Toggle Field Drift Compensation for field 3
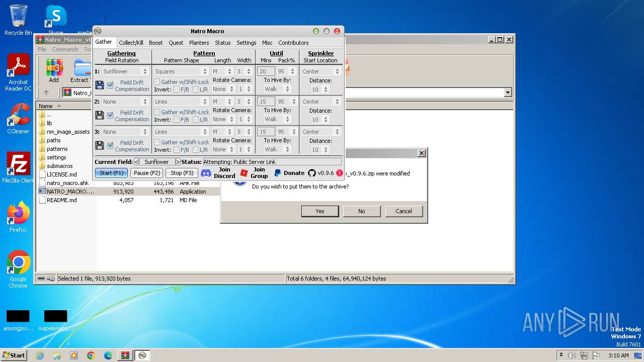This screenshot has height=362, width=644. pos(110,146)
